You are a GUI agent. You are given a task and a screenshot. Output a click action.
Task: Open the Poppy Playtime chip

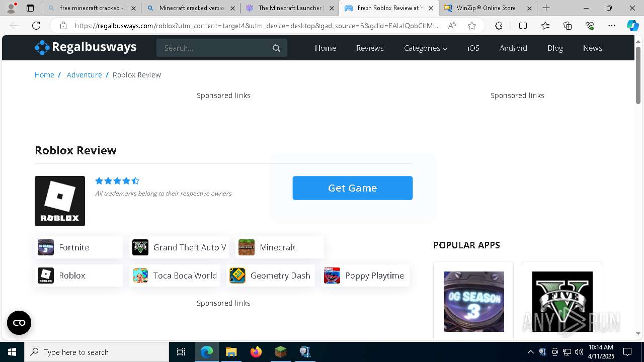(x=365, y=276)
